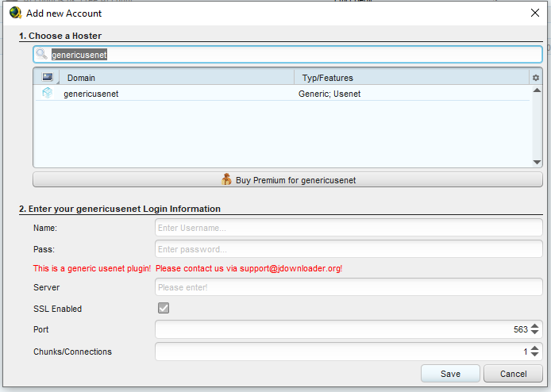Viewport: 551px width, 392px height.
Task: Click the monitor icon column header
Action: pos(47,78)
